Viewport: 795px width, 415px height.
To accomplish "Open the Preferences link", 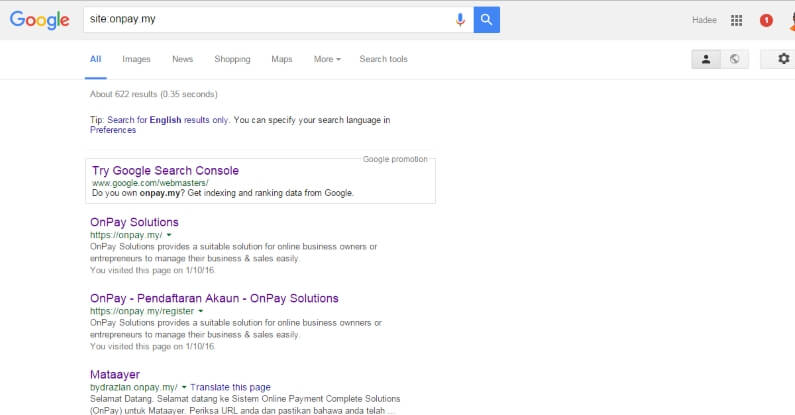I will coord(113,130).
